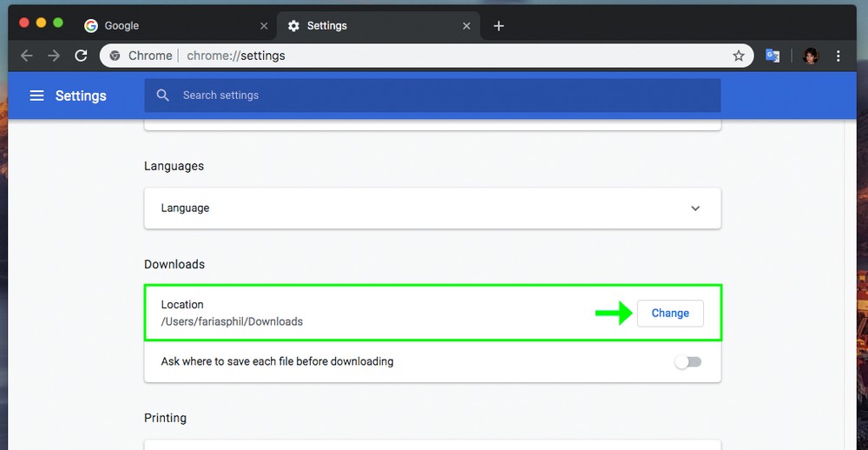The image size is (868, 450).
Task: Open the user profile avatar
Action: [811, 56]
